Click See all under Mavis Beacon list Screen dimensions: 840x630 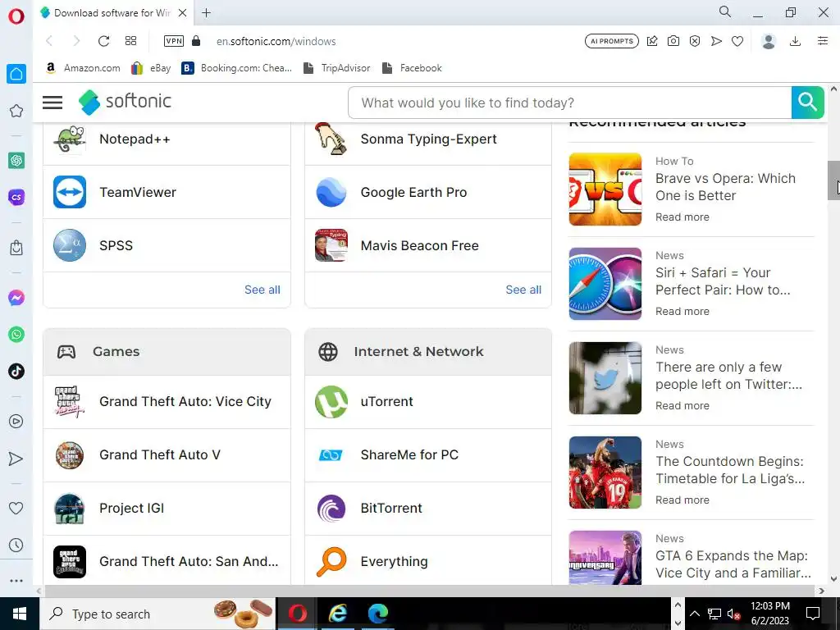point(523,290)
